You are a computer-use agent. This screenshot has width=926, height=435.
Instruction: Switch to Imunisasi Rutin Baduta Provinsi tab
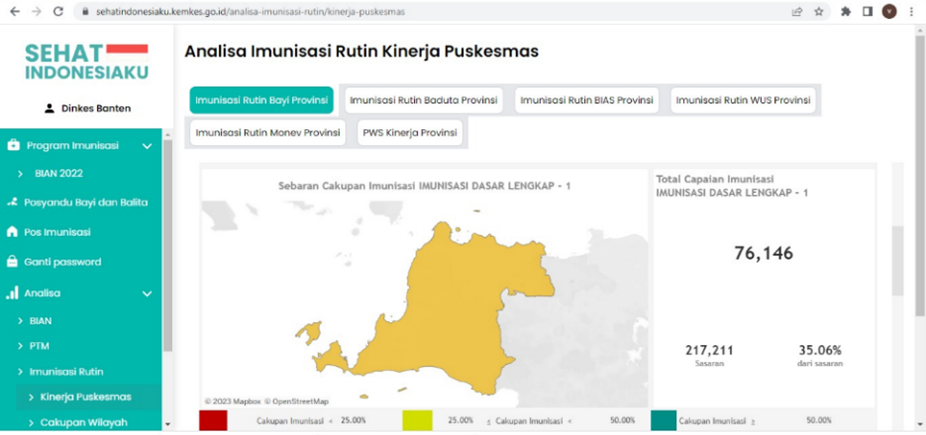tap(424, 100)
